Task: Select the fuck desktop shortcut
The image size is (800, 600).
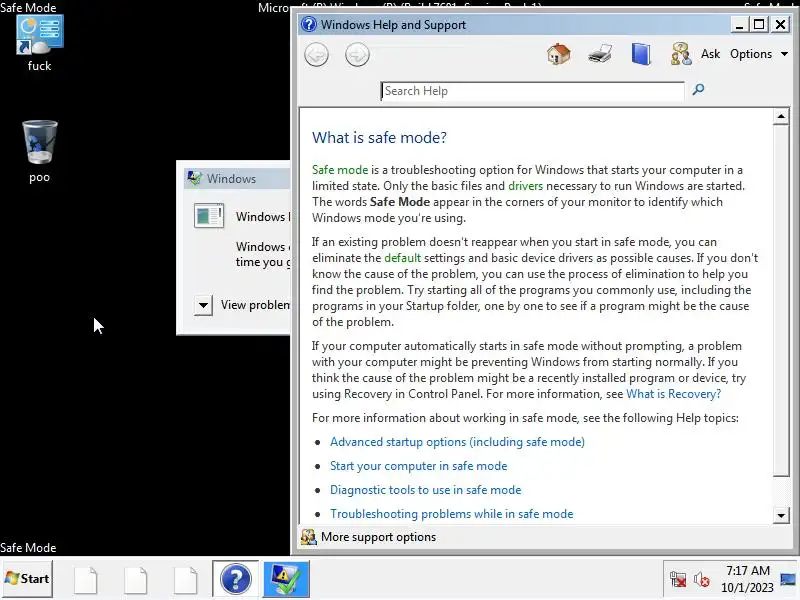Action: coord(39,43)
